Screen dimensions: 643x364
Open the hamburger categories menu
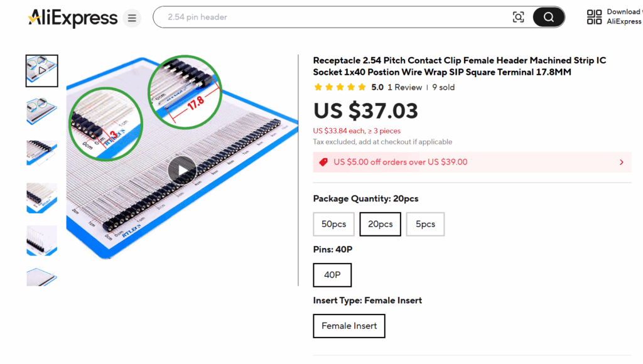click(132, 18)
